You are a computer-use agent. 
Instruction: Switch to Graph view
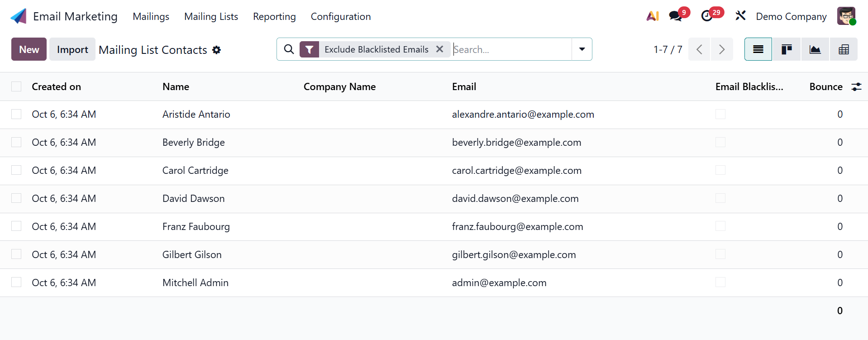pos(815,49)
